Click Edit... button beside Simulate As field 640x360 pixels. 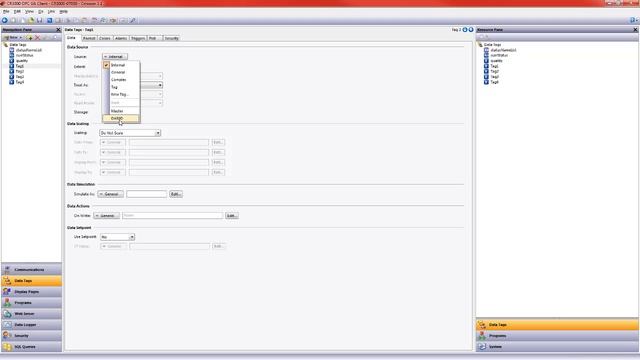176,194
